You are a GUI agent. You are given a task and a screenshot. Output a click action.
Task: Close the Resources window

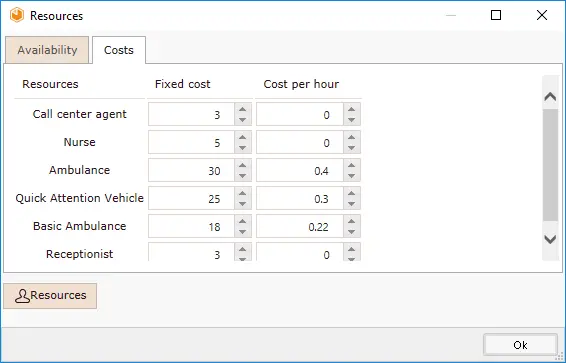click(x=542, y=15)
